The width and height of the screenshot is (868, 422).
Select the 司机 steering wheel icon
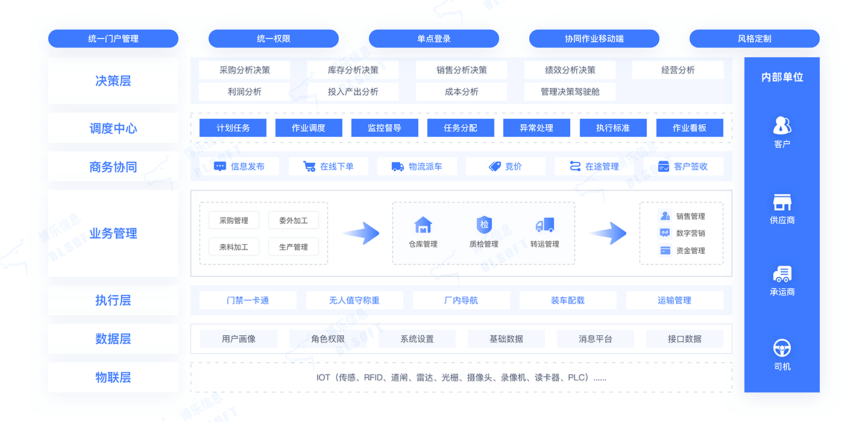[x=782, y=348]
